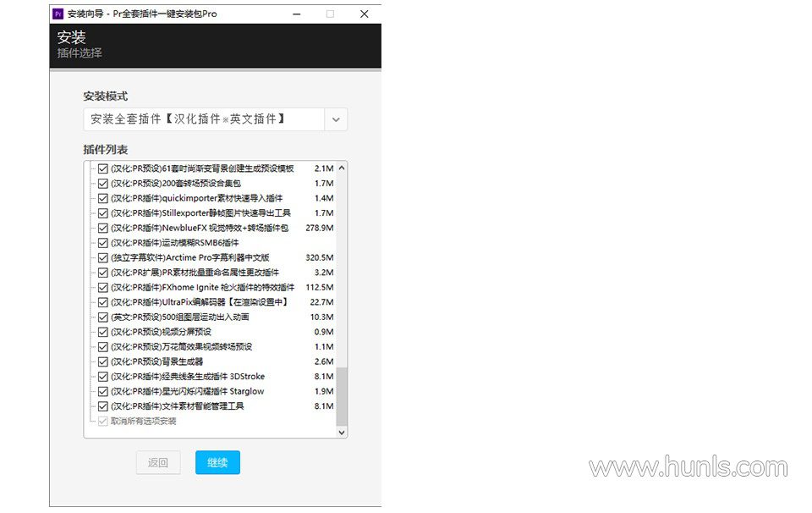
Task: Toggle the 背景生成器 checkbox
Action: [103, 362]
